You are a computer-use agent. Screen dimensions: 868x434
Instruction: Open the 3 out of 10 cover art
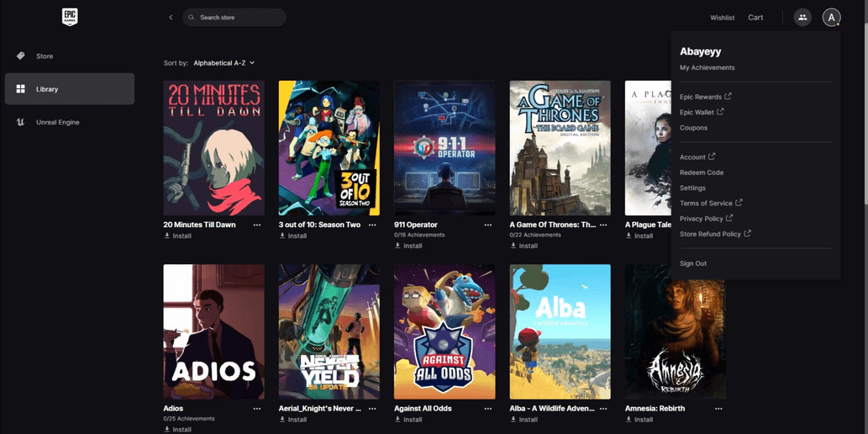329,148
